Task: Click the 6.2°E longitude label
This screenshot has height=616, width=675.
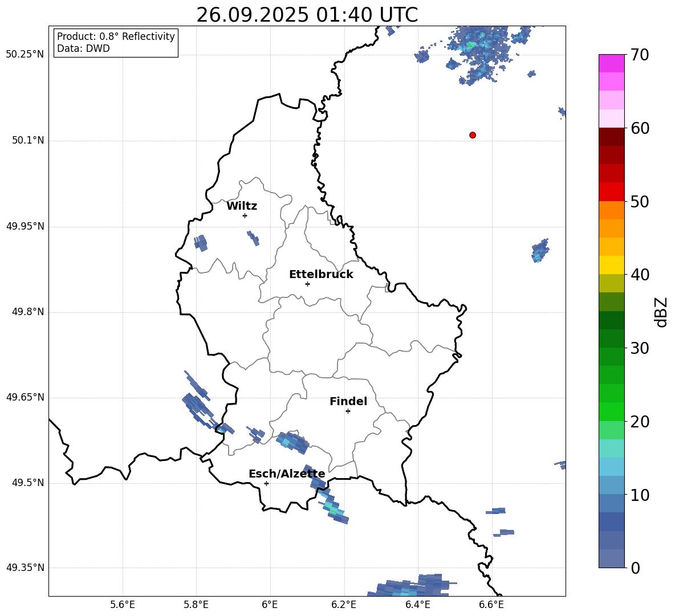Action: coord(344,605)
